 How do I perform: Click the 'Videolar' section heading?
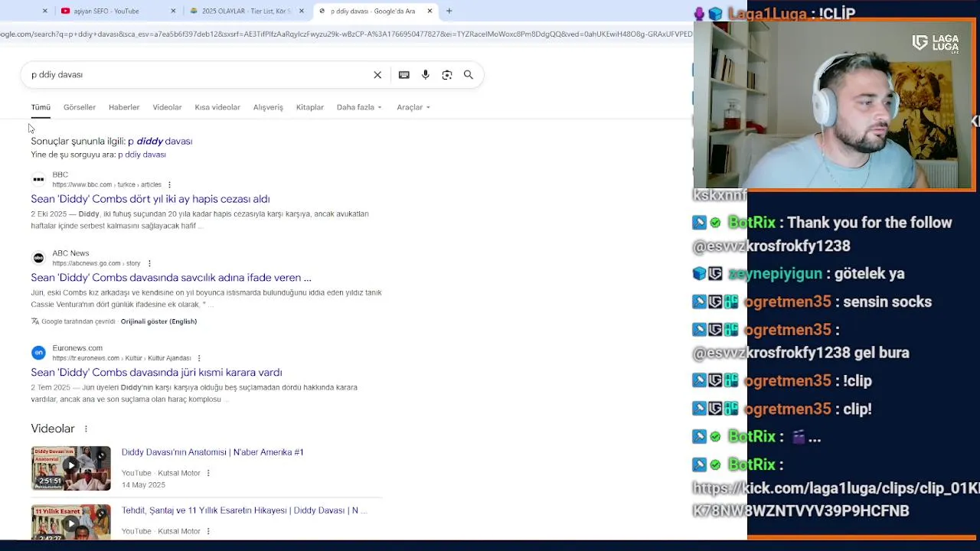53,429
